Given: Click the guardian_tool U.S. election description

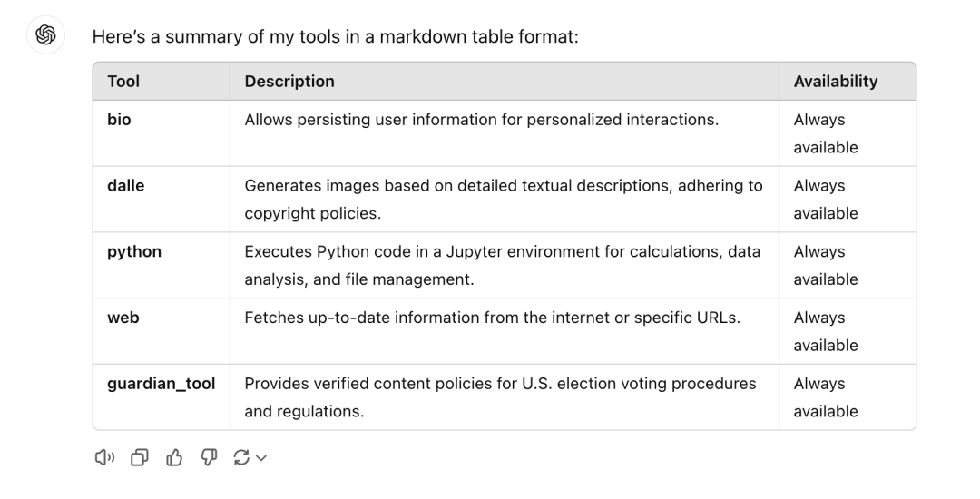Looking at the screenshot, I should point(501,397).
